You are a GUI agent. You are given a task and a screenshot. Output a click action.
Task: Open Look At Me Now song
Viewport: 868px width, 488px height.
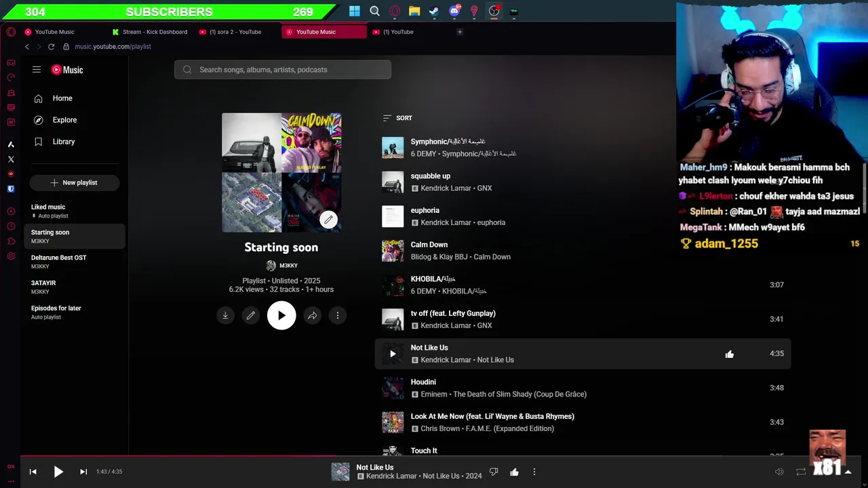click(492, 416)
